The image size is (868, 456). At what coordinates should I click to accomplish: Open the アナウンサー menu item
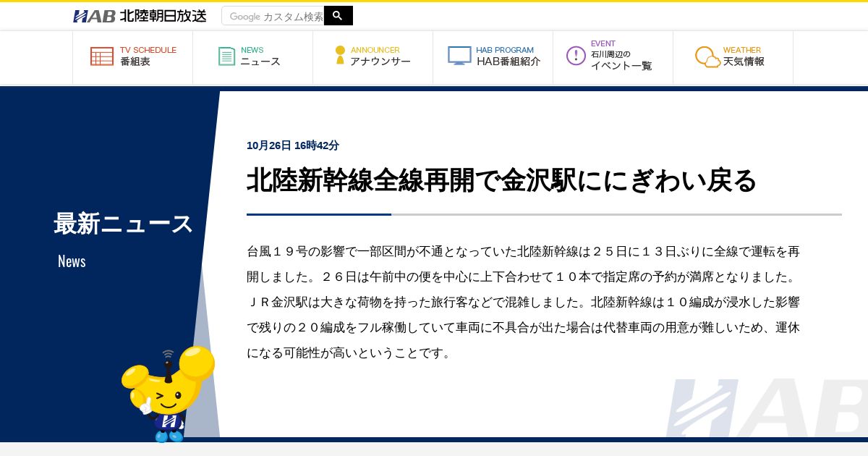[373, 57]
